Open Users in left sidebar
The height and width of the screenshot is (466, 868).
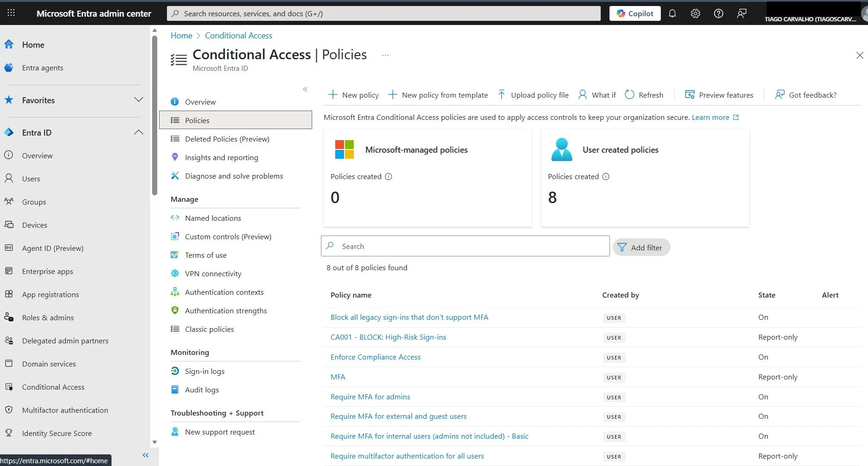coord(31,179)
